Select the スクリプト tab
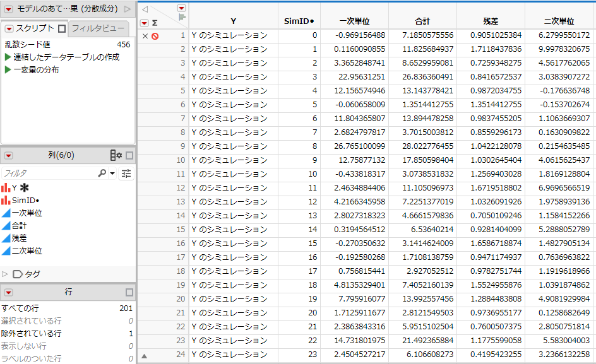596x364 pixels. 35,28
